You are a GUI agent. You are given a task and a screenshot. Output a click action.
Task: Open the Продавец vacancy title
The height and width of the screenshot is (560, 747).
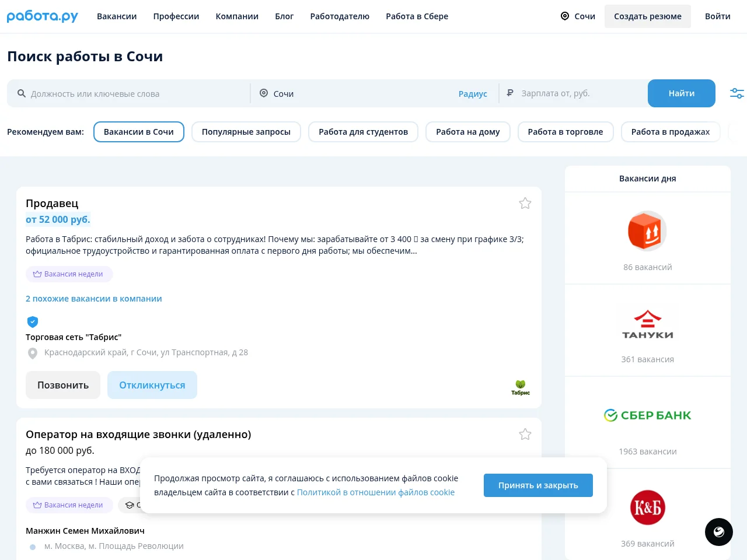[x=52, y=203]
